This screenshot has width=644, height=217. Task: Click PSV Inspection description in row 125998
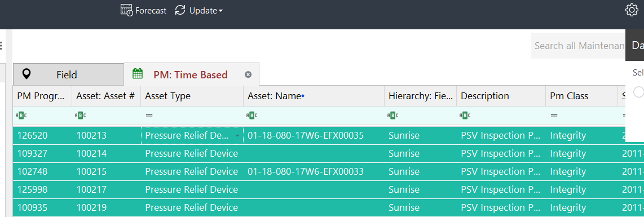pyautogui.click(x=501, y=189)
